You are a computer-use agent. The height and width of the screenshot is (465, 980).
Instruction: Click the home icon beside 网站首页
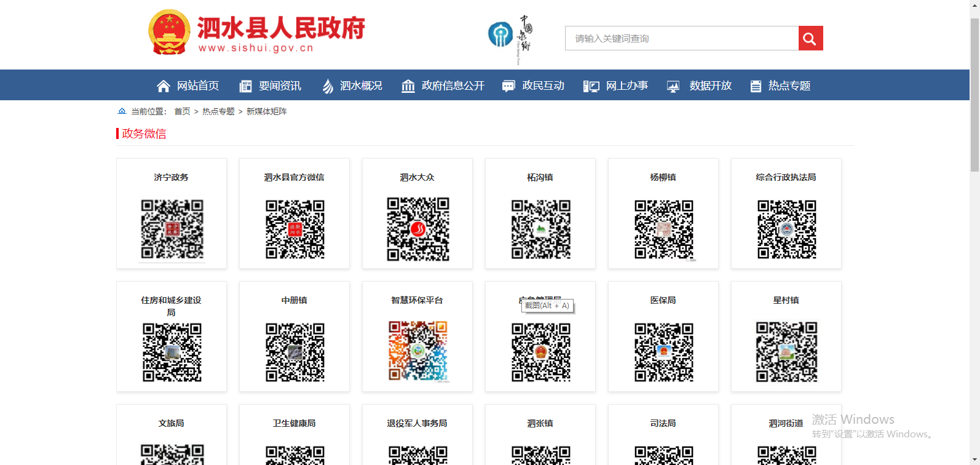click(164, 86)
